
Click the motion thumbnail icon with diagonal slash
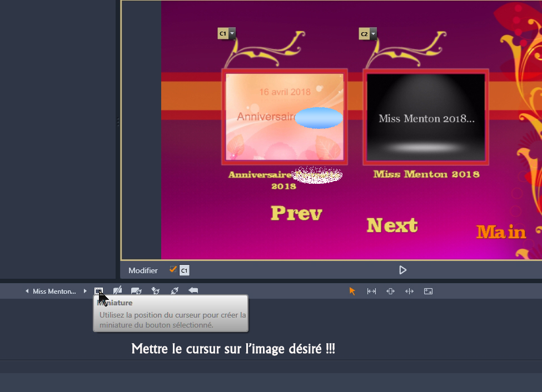point(117,291)
